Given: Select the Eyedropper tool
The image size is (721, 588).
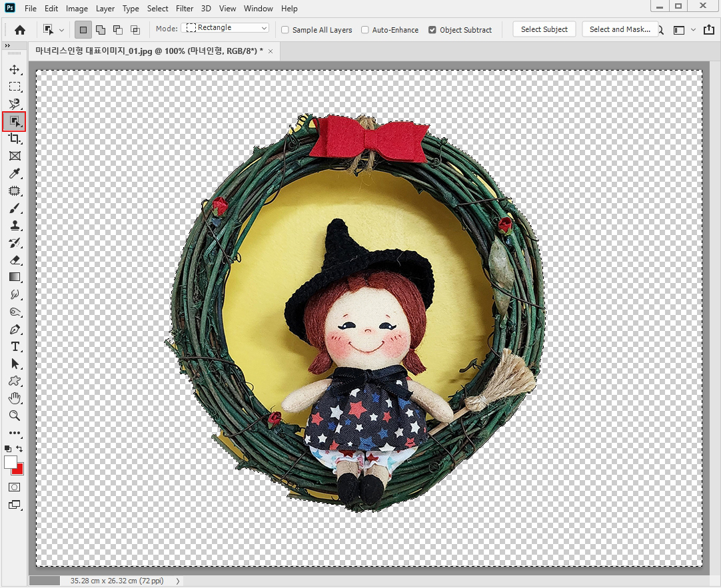Looking at the screenshot, I should tap(14, 173).
